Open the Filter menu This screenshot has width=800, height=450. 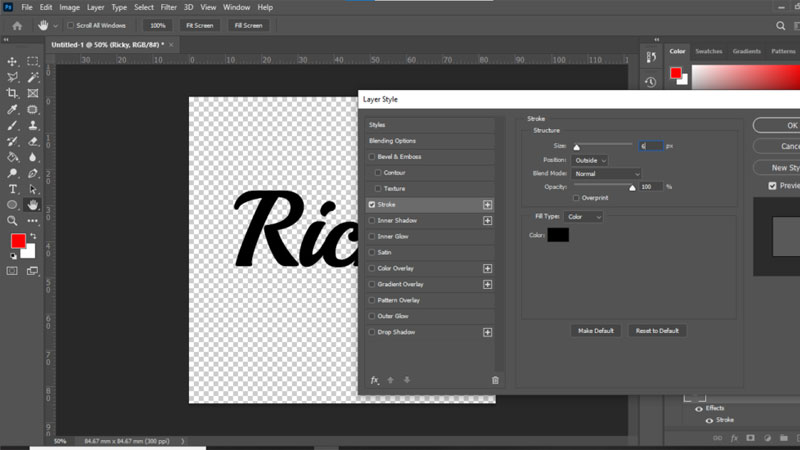click(x=168, y=7)
